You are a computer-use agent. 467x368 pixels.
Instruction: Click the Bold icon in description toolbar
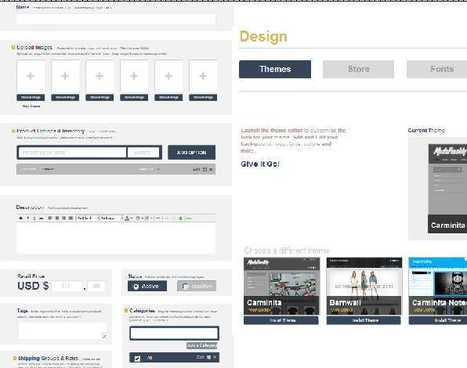[x=21, y=218]
